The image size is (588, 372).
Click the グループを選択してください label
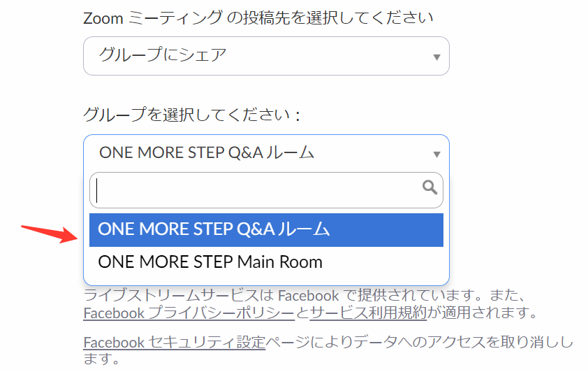coord(191,114)
